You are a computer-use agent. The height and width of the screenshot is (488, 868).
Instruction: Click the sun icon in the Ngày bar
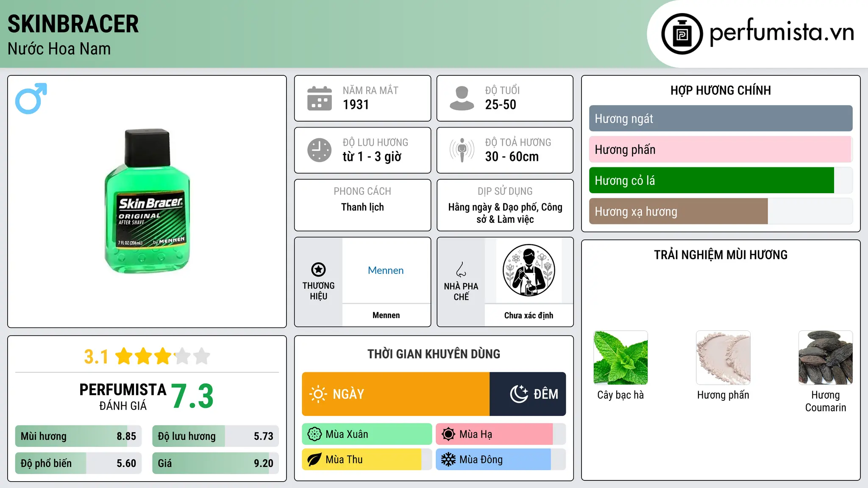pyautogui.click(x=318, y=394)
